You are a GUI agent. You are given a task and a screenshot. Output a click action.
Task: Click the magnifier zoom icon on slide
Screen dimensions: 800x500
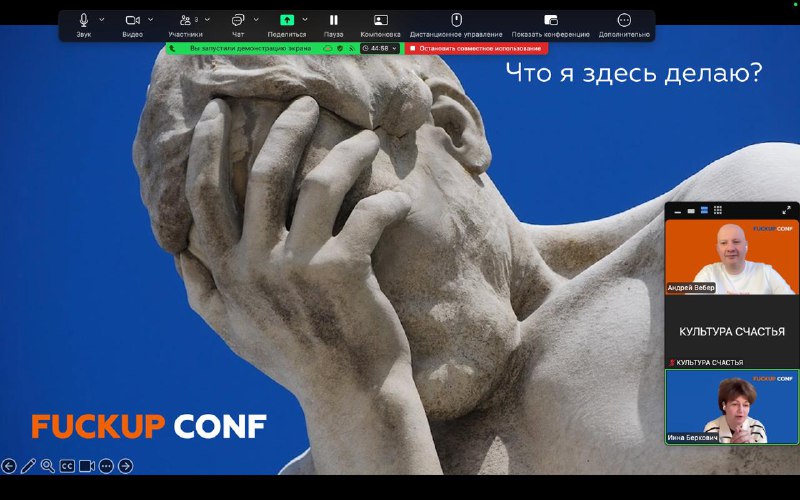click(x=48, y=465)
